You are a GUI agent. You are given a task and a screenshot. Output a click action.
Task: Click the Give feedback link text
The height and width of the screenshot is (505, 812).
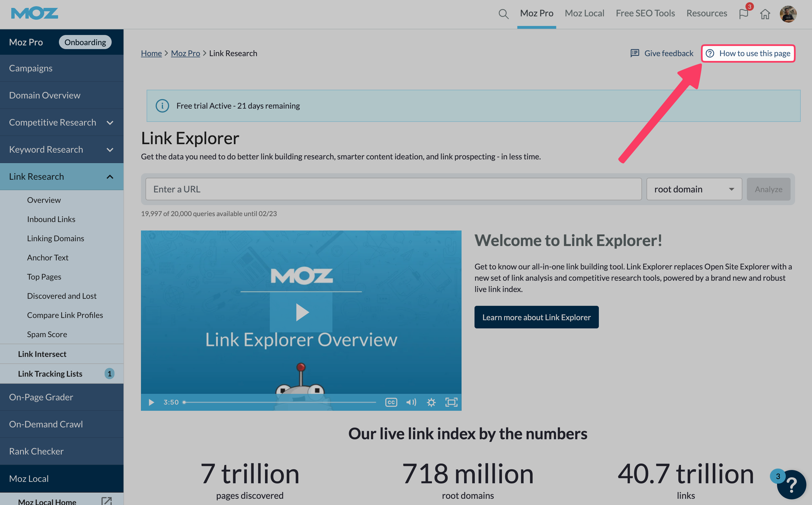tap(668, 53)
